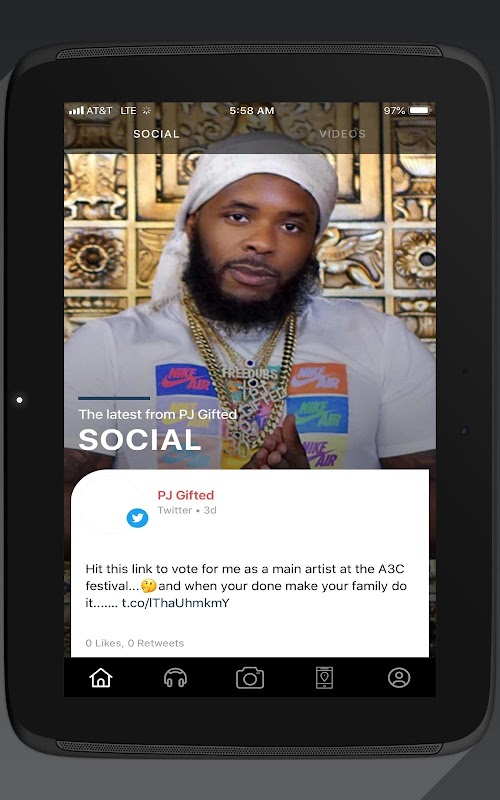Open the location ticket phone icon
This screenshot has height=800, width=500.
(324, 678)
